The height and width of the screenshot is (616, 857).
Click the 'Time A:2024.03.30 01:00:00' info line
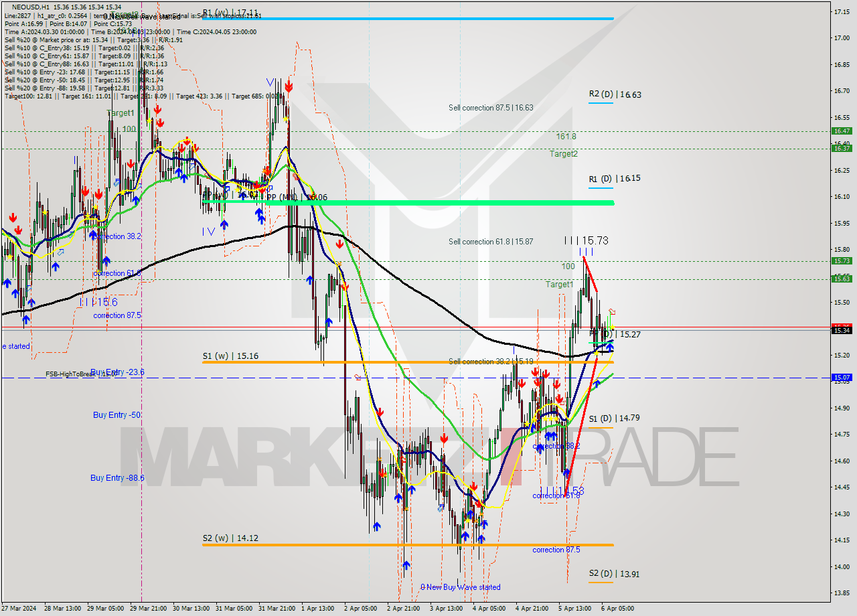[x=131, y=31]
